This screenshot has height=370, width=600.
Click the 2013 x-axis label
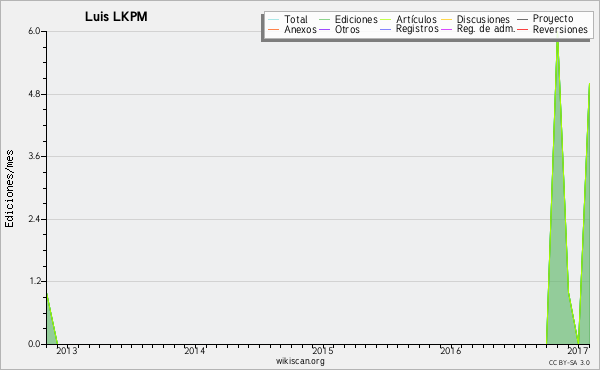click(67, 351)
